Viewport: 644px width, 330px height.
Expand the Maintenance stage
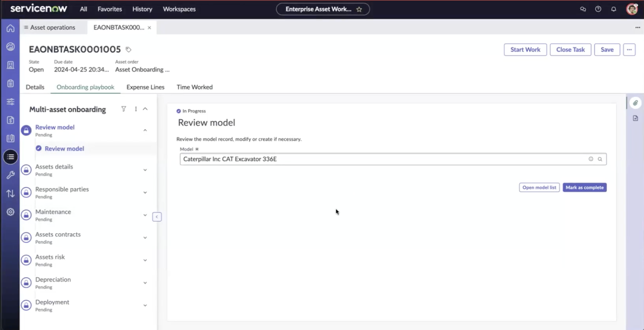pos(145,215)
